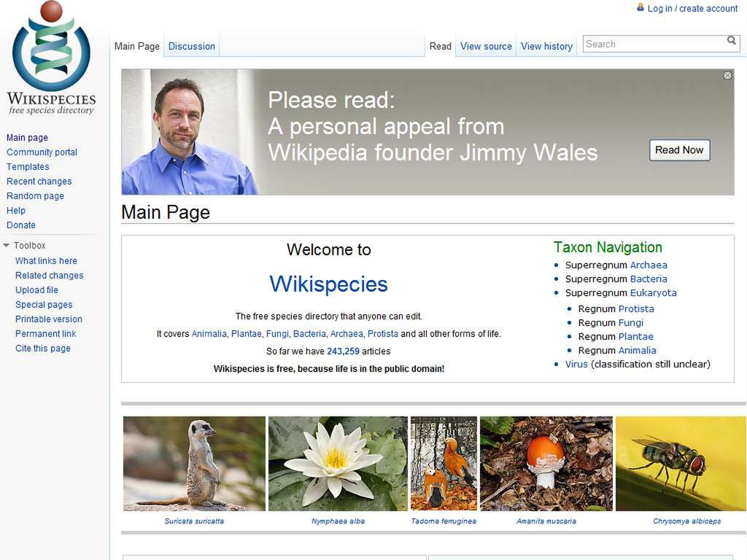This screenshot has height=560, width=747.
Task: Open Archaea link in intro sentence
Action: tap(347, 334)
